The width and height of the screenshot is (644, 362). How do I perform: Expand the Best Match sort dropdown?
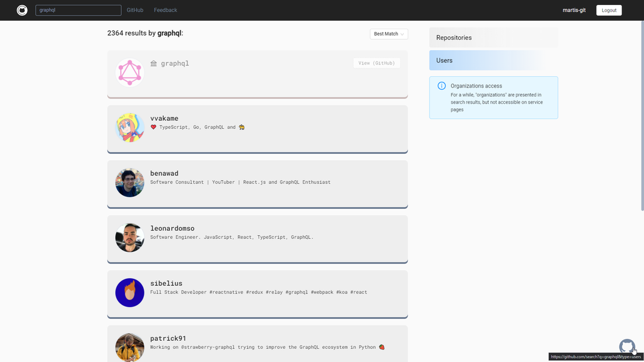[x=388, y=34]
